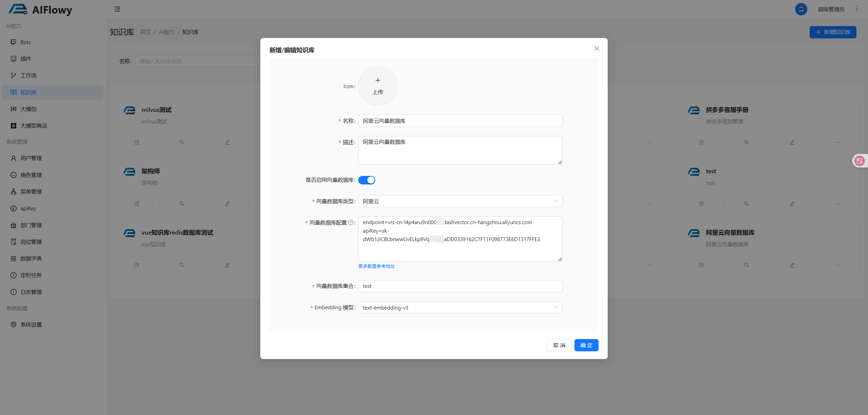Click the floating translate icon at right edge
The height and width of the screenshot is (415, 868).
pyautogui.click(x=860, y=161)
